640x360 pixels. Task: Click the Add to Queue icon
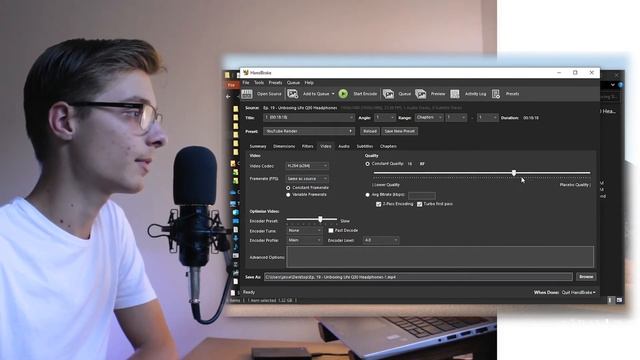pos(293,94)
